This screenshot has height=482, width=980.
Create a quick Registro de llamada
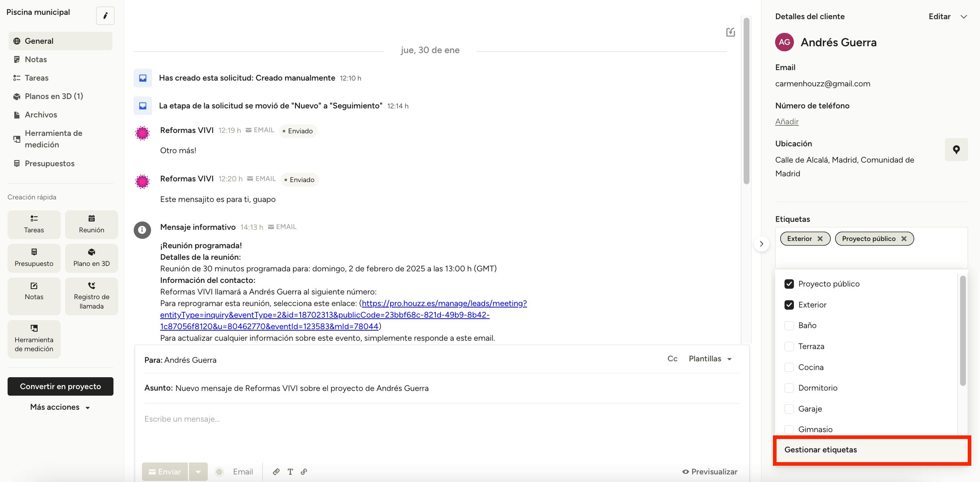pyautogui.click(x=91, y=296)
